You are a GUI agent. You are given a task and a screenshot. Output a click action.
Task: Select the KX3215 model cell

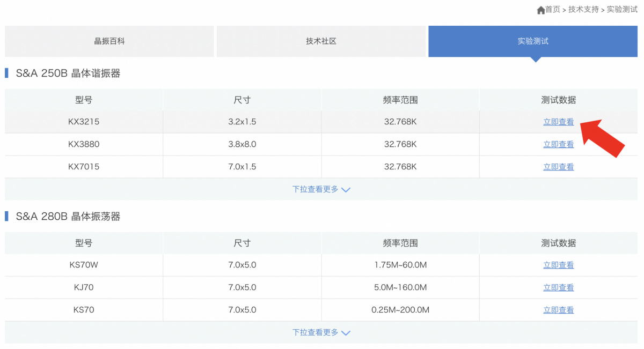[84, 122]
